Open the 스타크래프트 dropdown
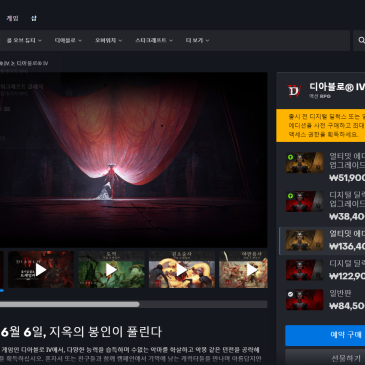The height and width of the screenshot is (365, 365). click(x=154, y=40)
